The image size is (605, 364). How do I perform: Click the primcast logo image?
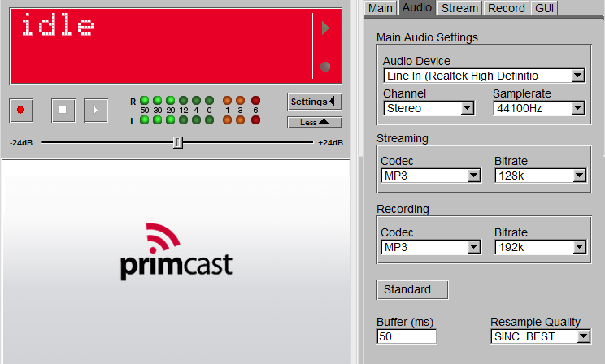tap(176, 251)
